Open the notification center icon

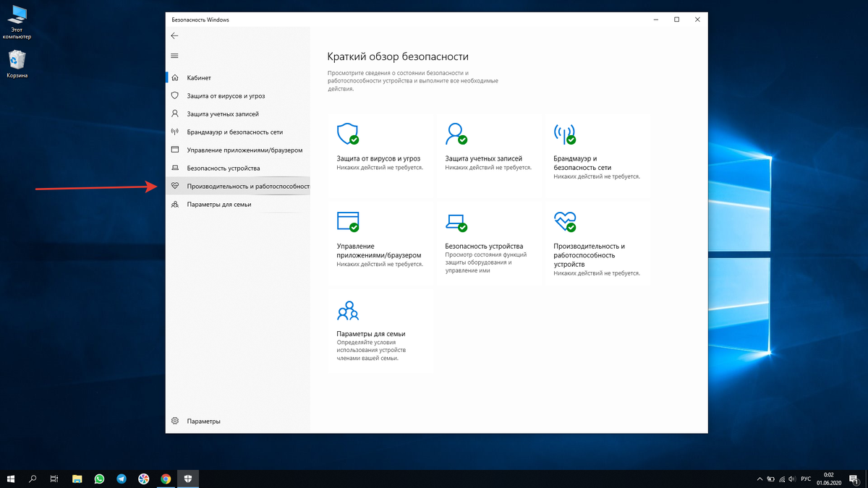click(854, 479)
